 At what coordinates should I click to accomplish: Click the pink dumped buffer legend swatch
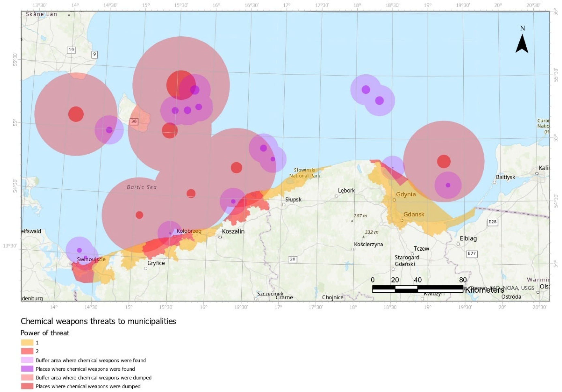point(27,378)
